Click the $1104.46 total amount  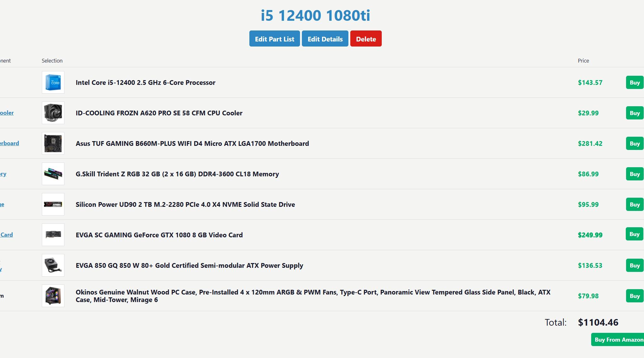click(598, 322)
